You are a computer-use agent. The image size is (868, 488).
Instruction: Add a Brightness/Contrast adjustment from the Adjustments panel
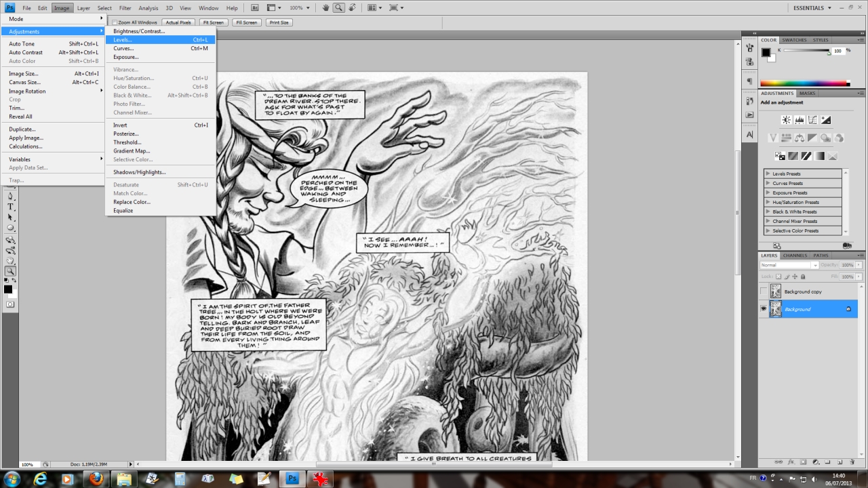pyautogui.click(x=786, y=120)
